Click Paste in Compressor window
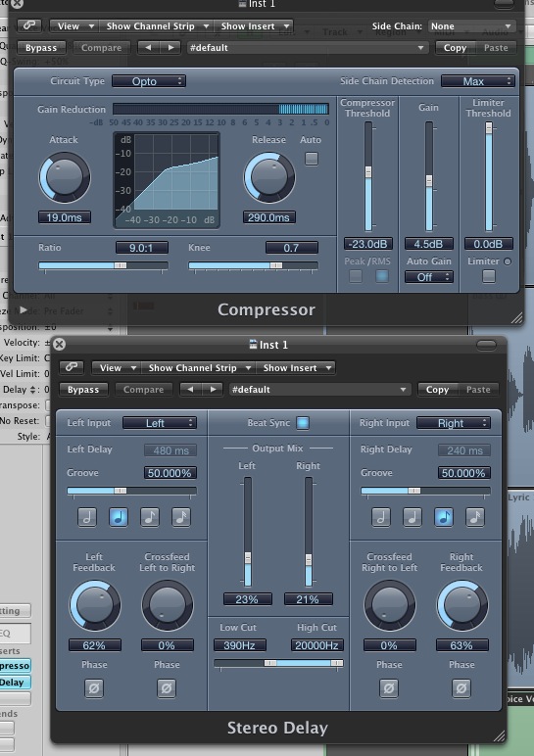Viewport: 534px width, 756px height. (x=496, y=48)
